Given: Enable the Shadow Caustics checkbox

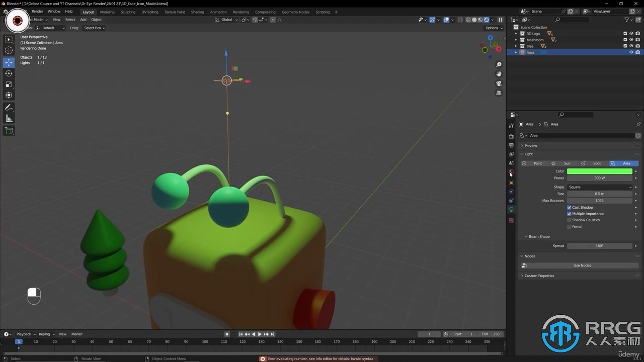Looking at the screenshot, I should 569,220.
